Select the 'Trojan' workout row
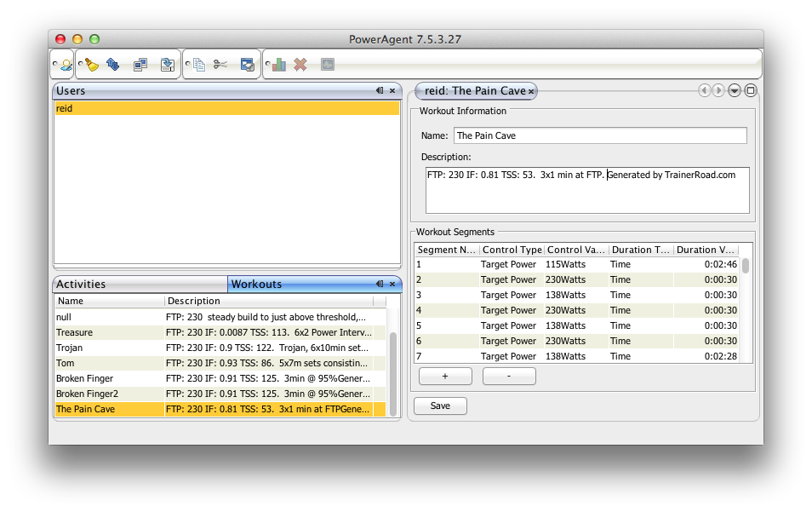 pos(220,348)
